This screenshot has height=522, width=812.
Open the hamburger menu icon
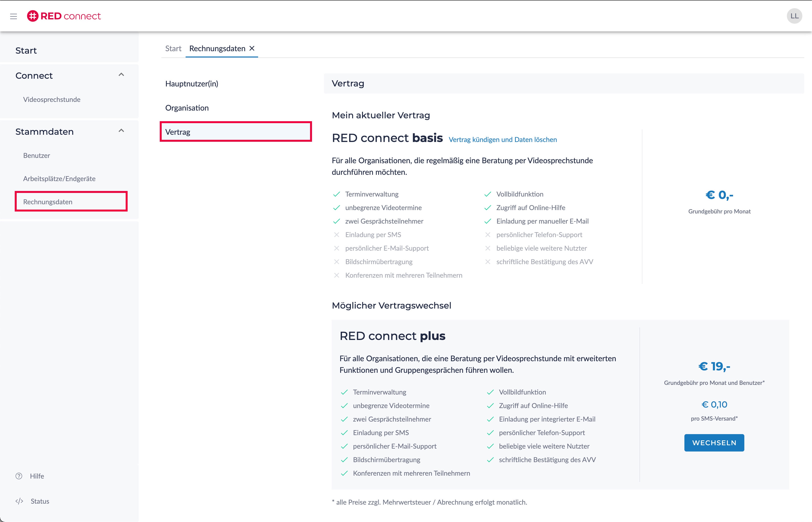point(14,16)
